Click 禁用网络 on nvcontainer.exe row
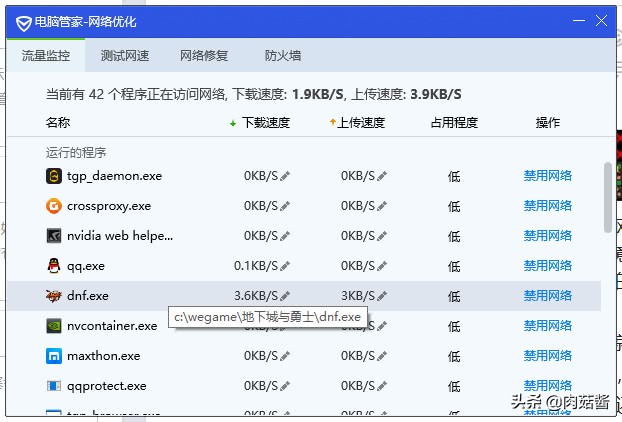 [547, 326]
